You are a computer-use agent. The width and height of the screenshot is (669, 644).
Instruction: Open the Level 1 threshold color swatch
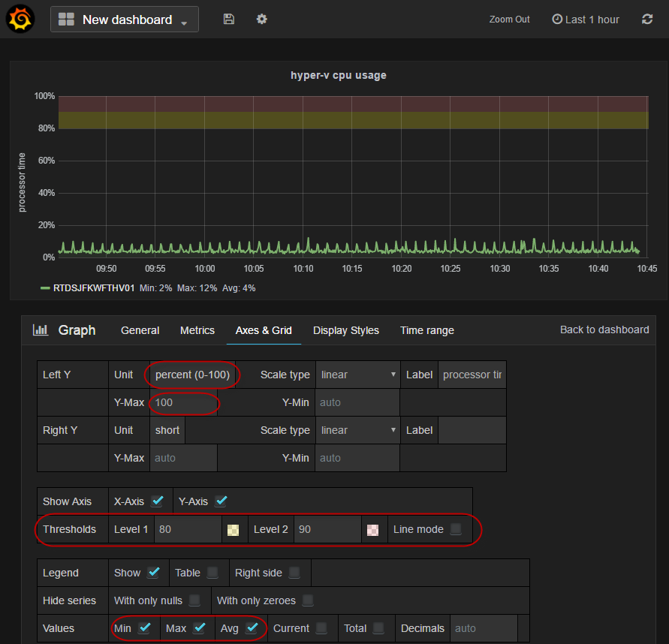click(x=234, y=530)
